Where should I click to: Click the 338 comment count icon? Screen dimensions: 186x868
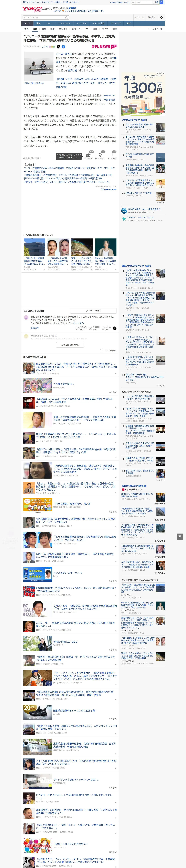45,47
